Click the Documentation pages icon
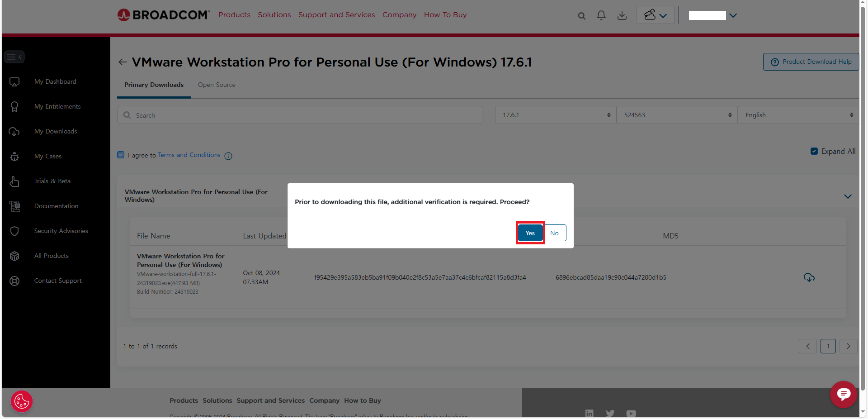This screenshot has height=419, width=868. [x=14, y=206]
